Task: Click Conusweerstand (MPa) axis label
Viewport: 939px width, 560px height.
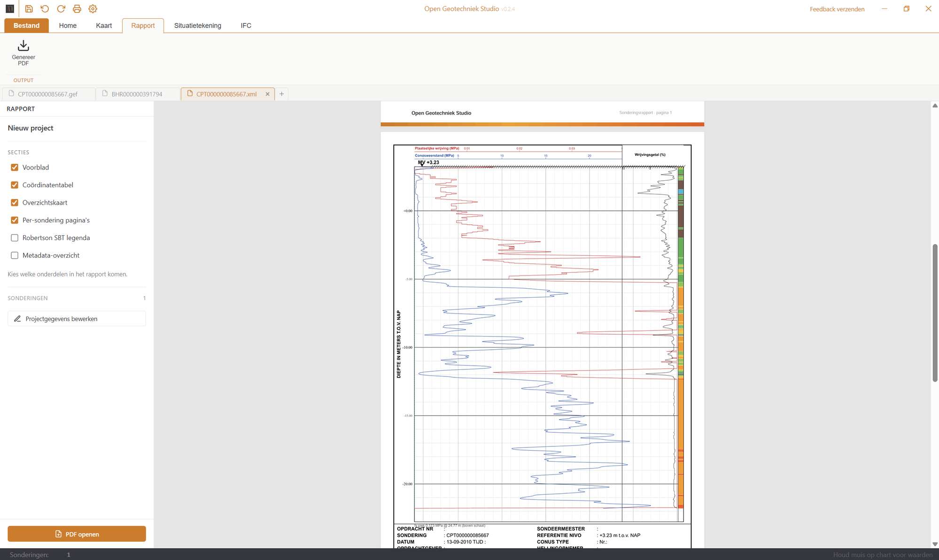Action: (x=435, y=155)
